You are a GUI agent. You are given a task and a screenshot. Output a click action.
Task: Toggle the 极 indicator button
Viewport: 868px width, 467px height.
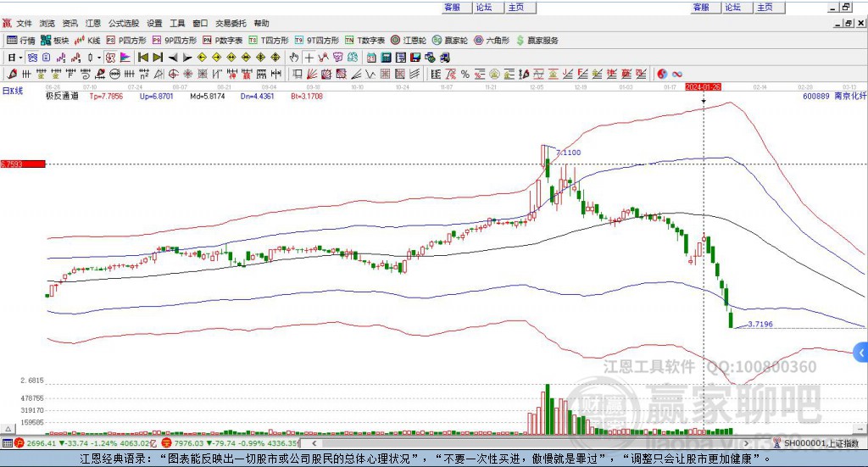pos(111,58)
